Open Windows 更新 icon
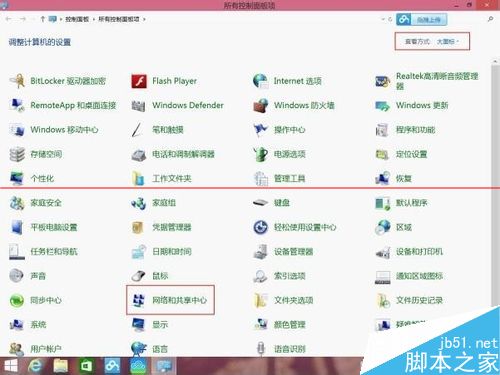Screen dimensions: 500x375 point(382,105)
